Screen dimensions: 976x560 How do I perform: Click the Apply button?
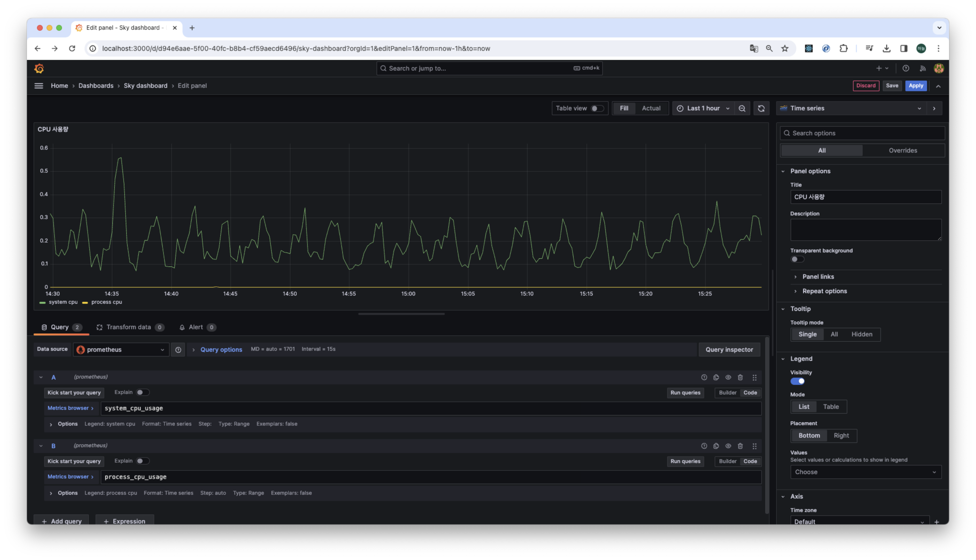point(915,86)
